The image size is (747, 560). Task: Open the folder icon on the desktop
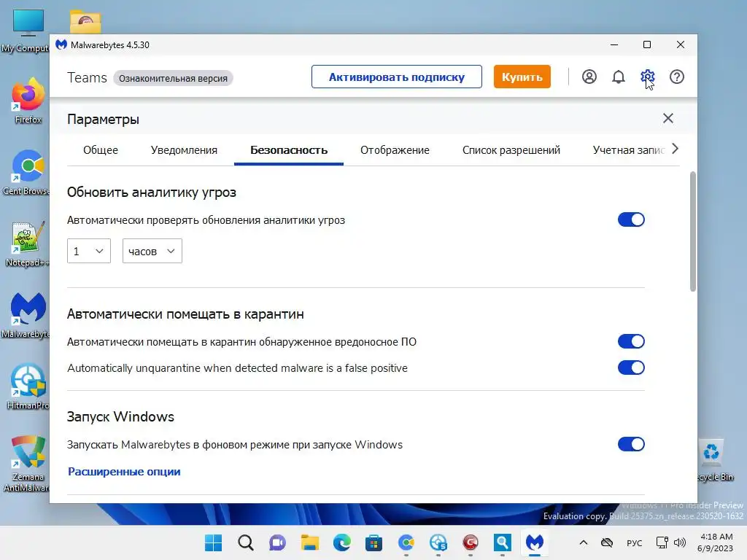tap(85, 21)
